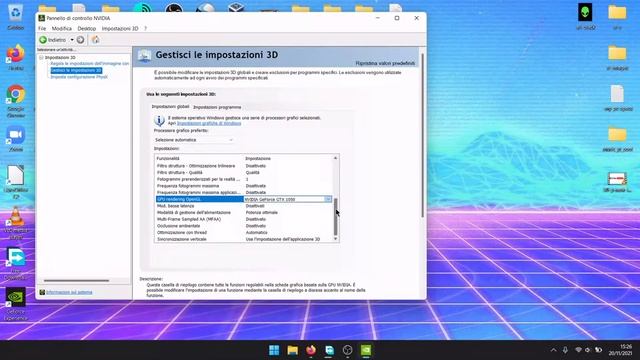The image size is (640, 360).
Task: Show hidden tray icons chevron
Action: [x=553, y=350]
